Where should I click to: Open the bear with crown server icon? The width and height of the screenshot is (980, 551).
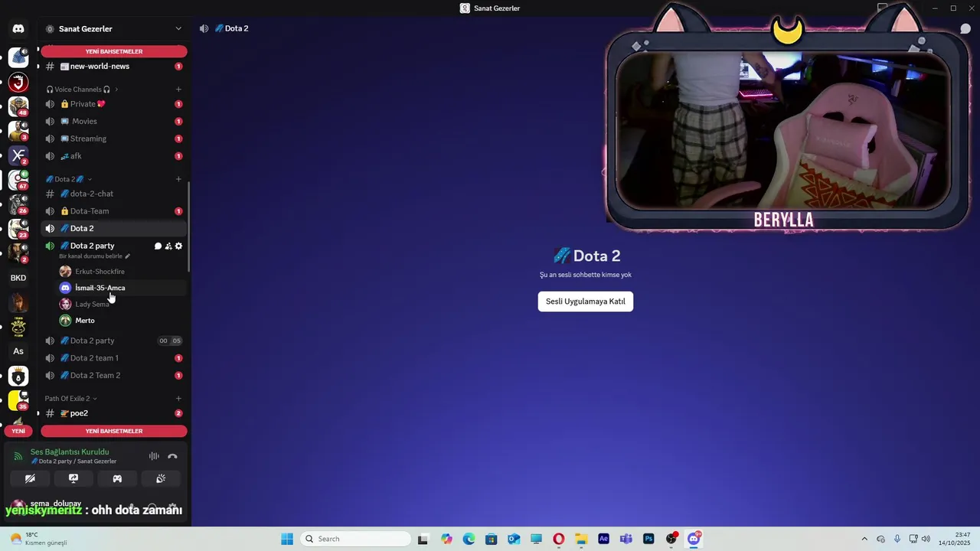point(18,376)
